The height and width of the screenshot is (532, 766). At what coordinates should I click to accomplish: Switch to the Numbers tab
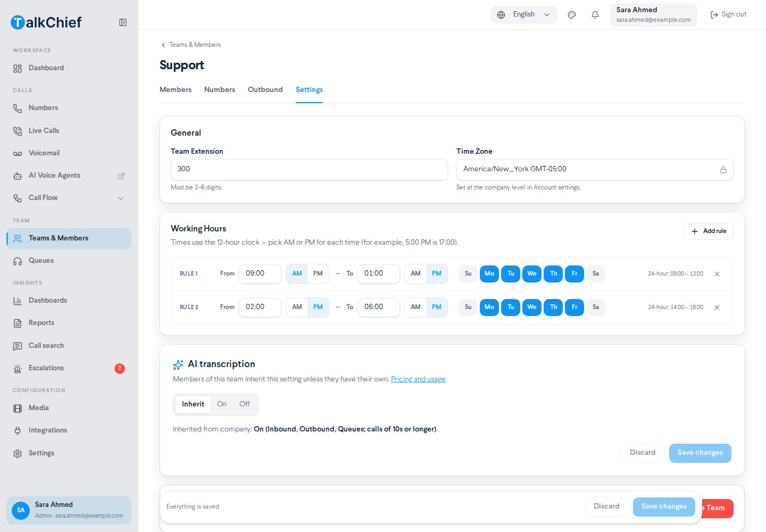point(220,90)
